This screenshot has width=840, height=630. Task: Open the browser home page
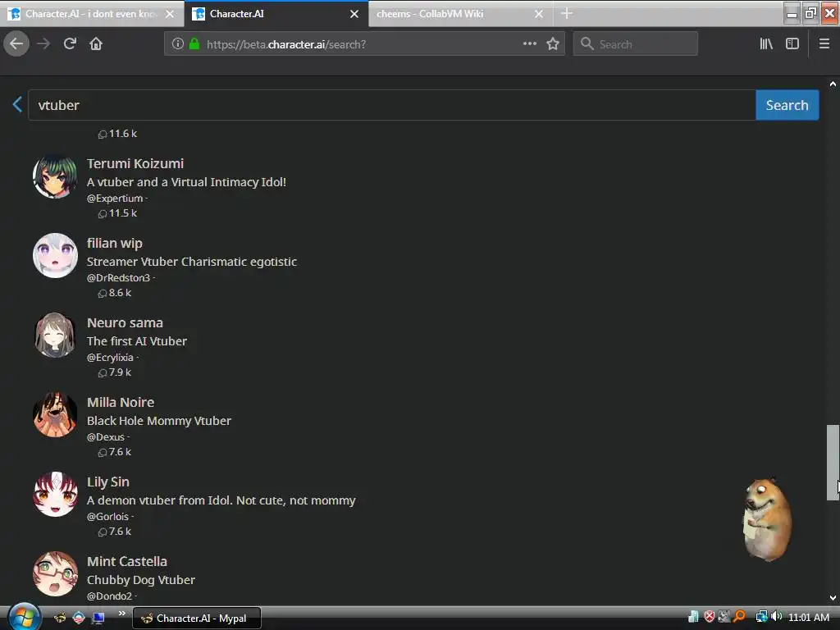click(x=96, y=43)
